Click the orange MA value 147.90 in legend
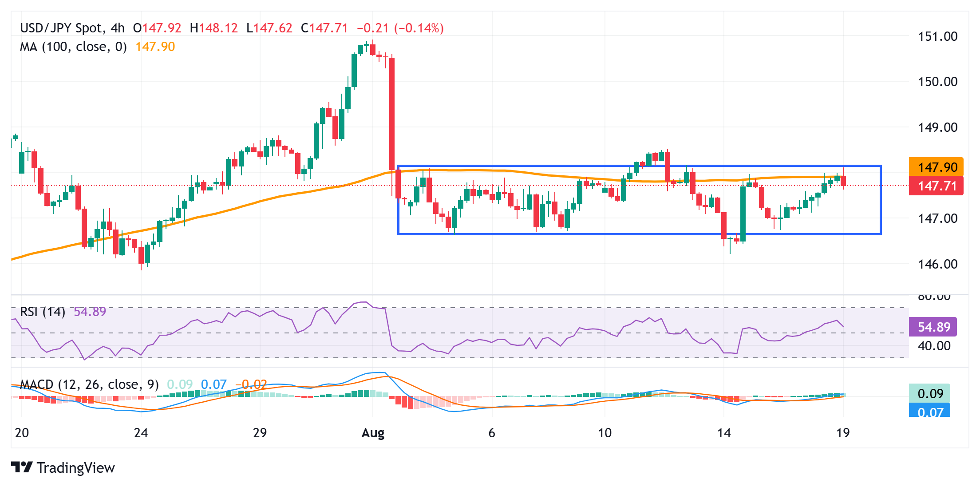The image size is (980, 487). click(x=155, y=47)
